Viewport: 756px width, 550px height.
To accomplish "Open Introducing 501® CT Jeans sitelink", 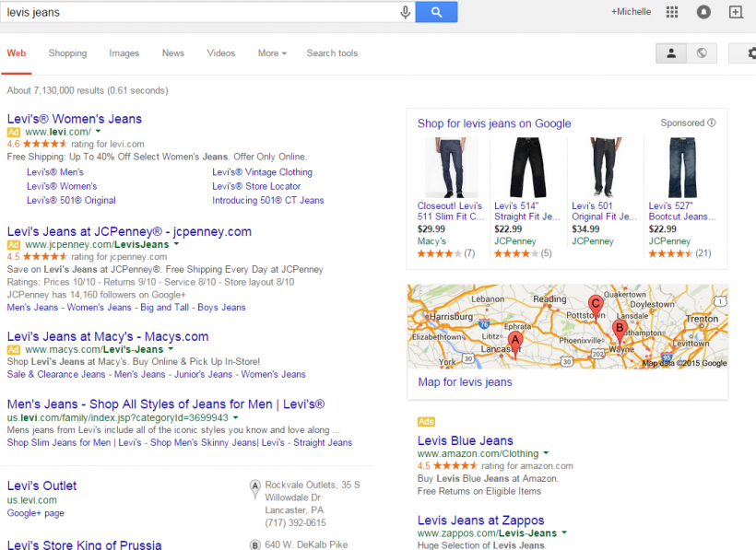I will tap(268, 200).
